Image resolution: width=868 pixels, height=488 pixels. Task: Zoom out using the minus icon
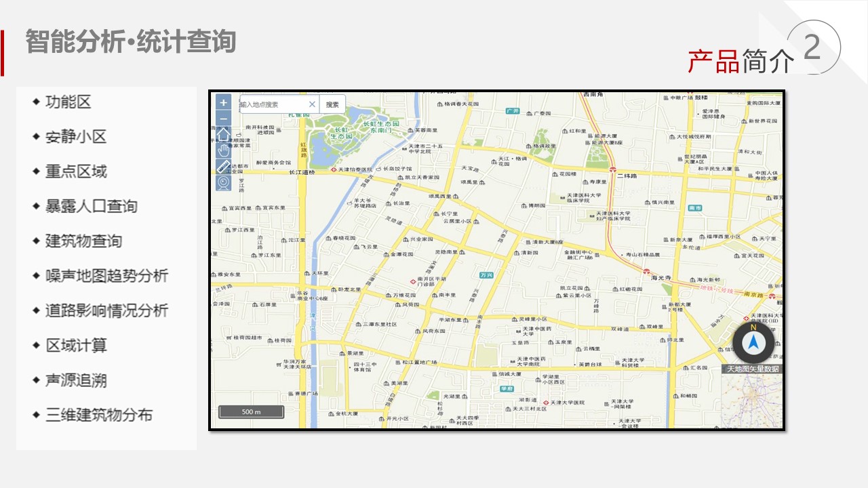click(222, 119)
